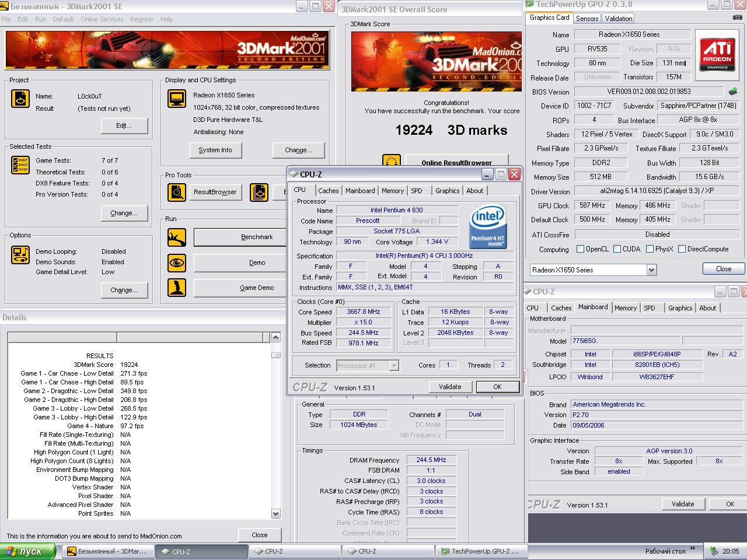Open the Online Services menu
Screen dimensions: 747x560
(x=102, y=19)
